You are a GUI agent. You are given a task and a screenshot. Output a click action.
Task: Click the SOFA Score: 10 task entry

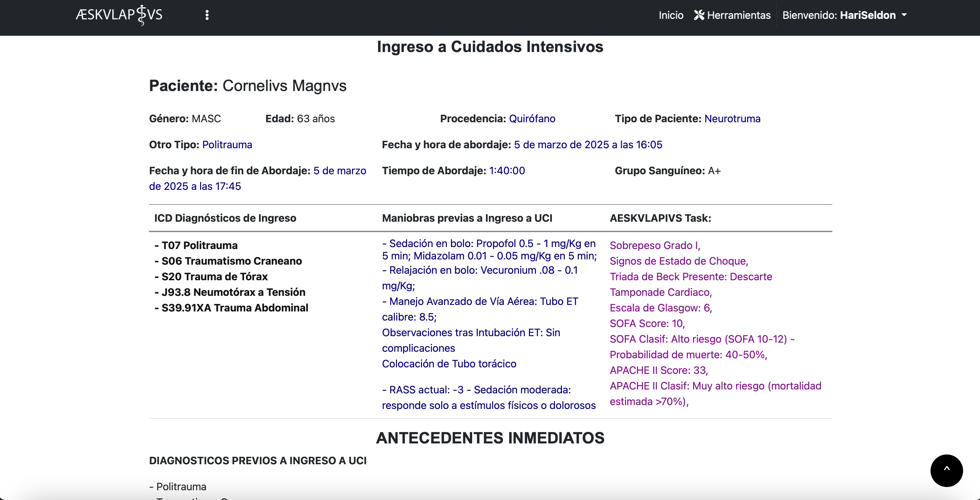(x=647, y=323)
